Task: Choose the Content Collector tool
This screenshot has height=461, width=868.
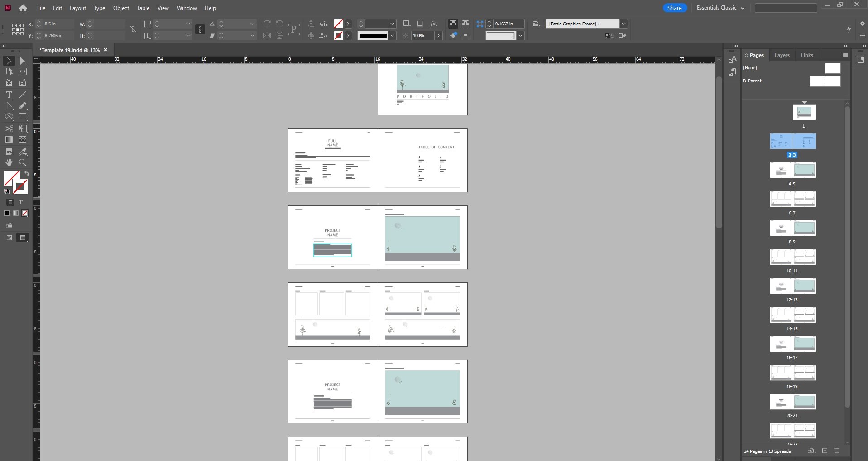Action: point(9,83)
